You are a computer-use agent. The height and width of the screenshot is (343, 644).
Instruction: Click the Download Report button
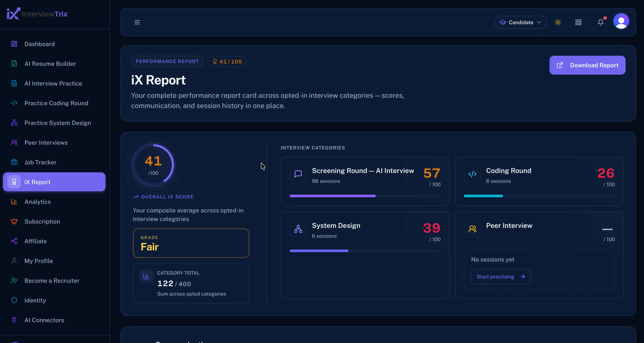[x=587, y=65]
